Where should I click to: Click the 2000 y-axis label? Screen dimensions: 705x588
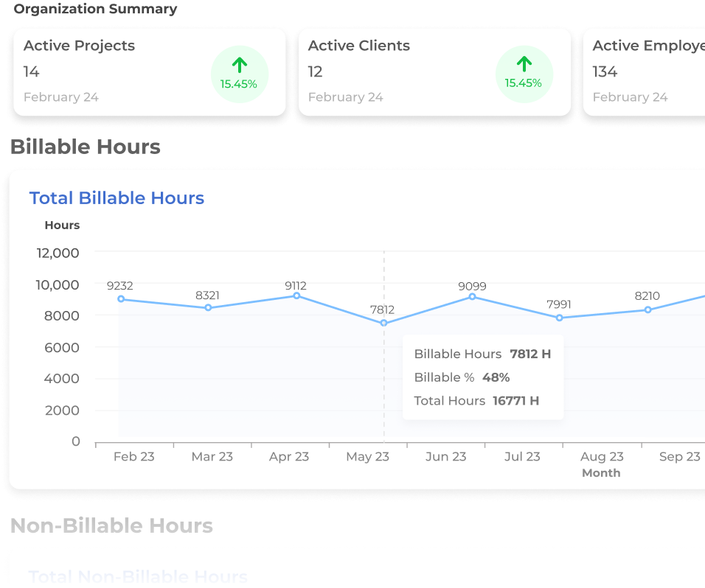tap(62, 410)
